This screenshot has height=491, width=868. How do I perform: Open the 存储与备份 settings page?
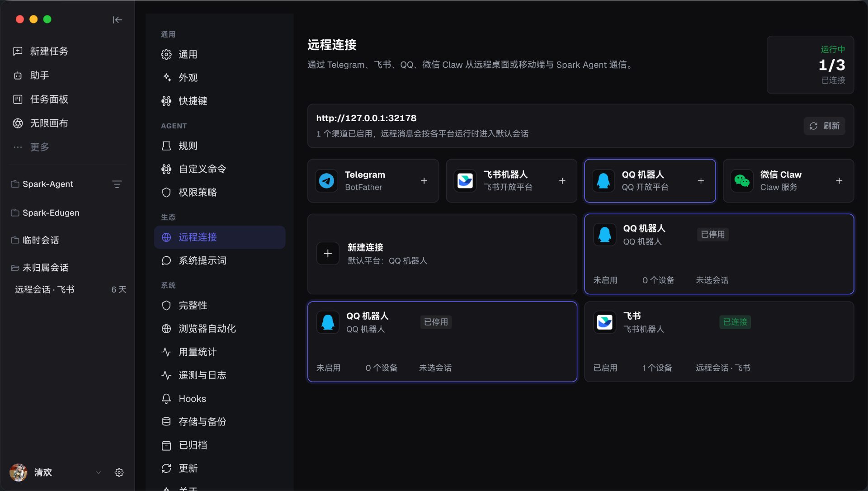pos(220,421)
